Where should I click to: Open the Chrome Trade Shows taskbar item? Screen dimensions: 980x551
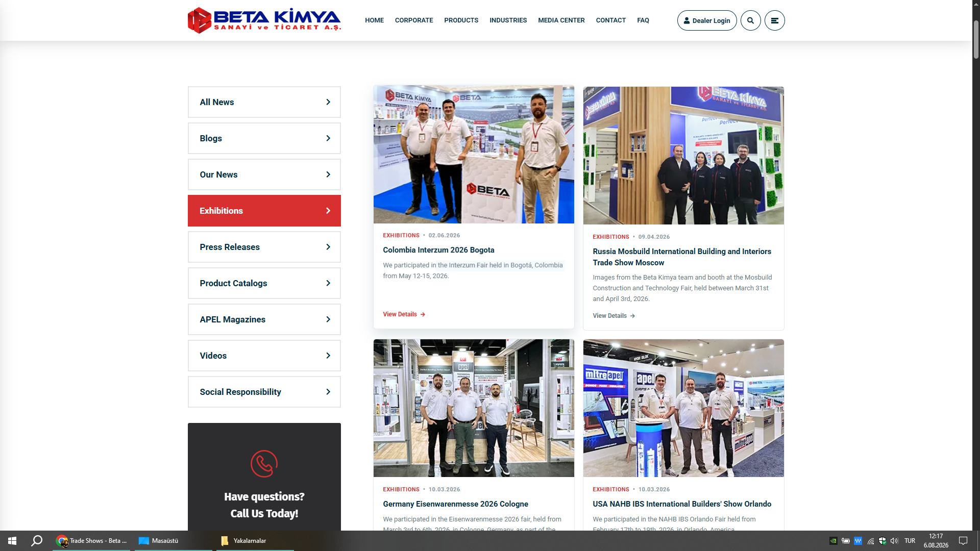pyautogui.click(x=92, y=541)
